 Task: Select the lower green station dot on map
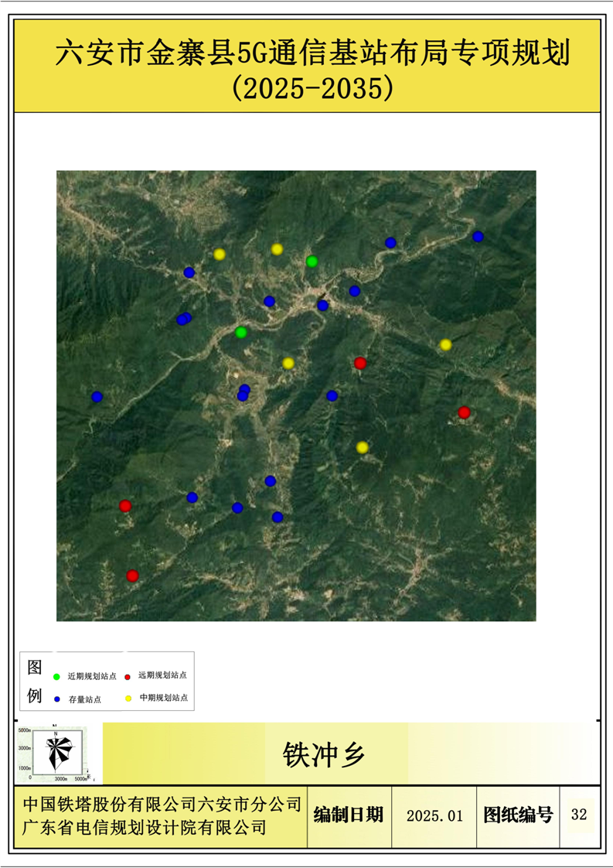[x=240, y=332]
